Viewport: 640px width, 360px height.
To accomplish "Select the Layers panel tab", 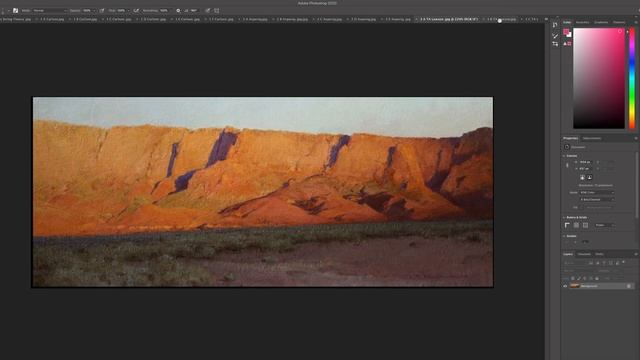I will pyautogui.click(x=568, y=254).
